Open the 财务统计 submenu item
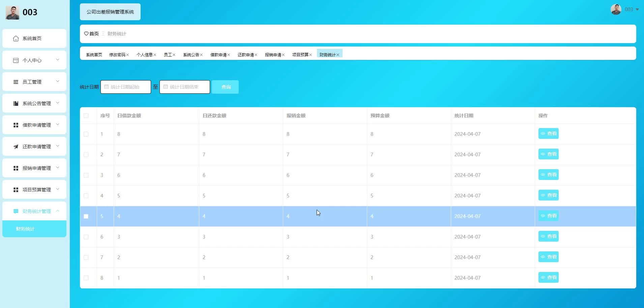This screenshot has width=644, height=308. pos(25,229)
